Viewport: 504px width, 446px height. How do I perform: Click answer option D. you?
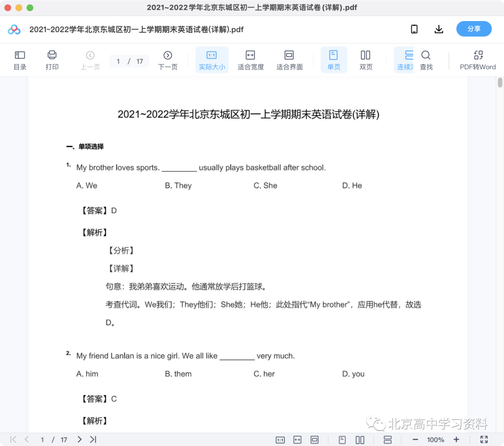[353, 374]
